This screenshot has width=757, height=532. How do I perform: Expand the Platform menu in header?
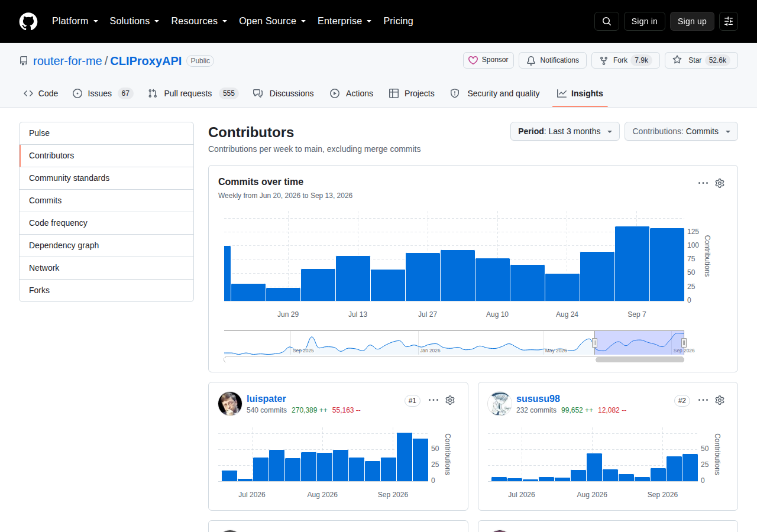coord(75,21)
